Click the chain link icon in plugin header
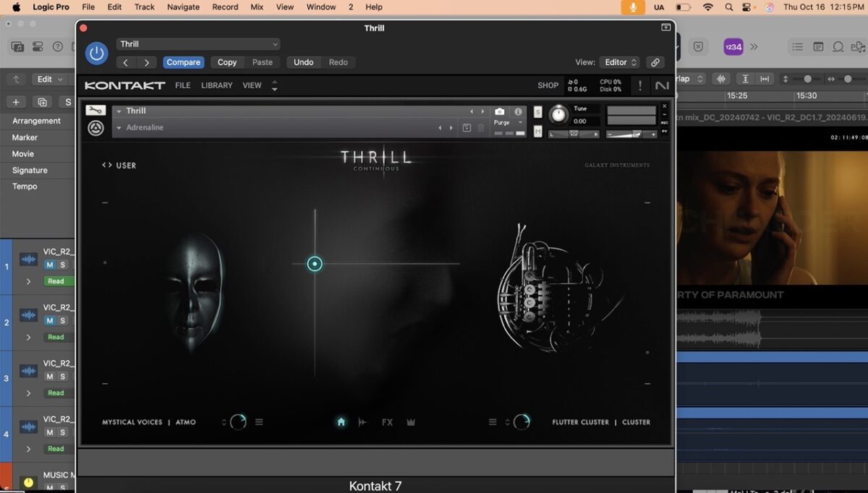This screenshot has width=868, height=493. (655, 62)
